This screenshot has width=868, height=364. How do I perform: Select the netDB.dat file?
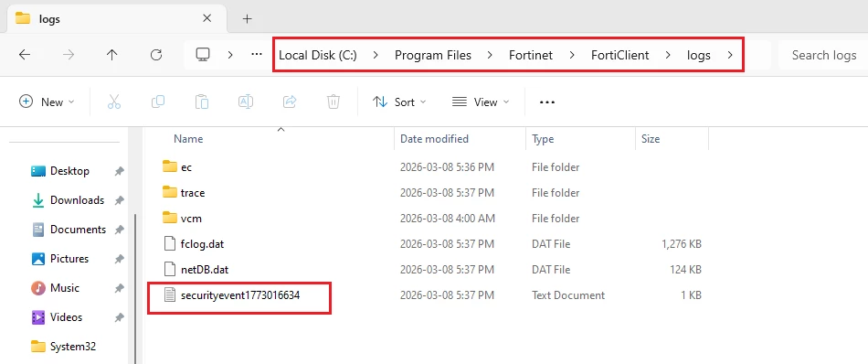click(x=205, y=270)
